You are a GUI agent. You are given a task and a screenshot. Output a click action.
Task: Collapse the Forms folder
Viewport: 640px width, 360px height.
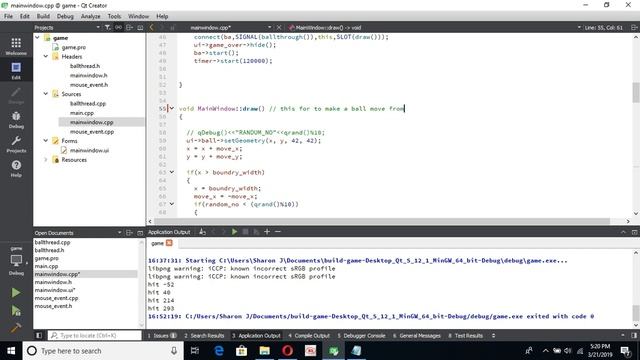click(46, 140)
